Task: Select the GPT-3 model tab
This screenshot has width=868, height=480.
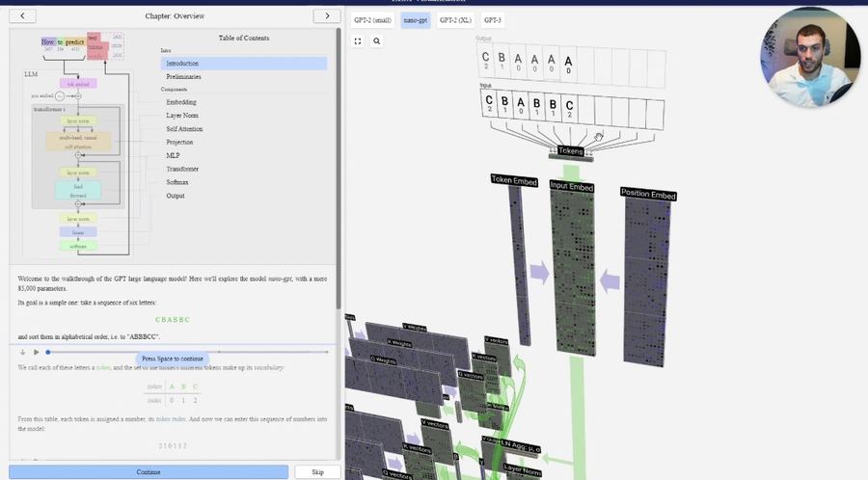Action: click(x=492, y=20)
